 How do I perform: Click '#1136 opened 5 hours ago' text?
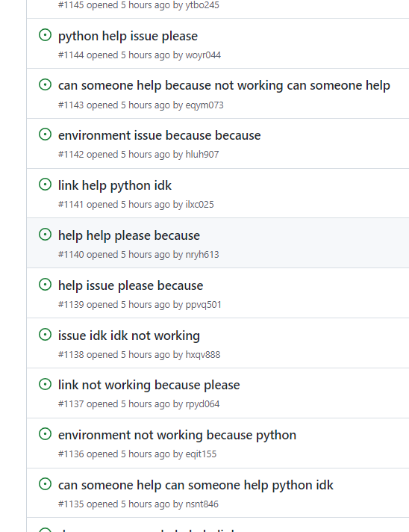[114, 454]
